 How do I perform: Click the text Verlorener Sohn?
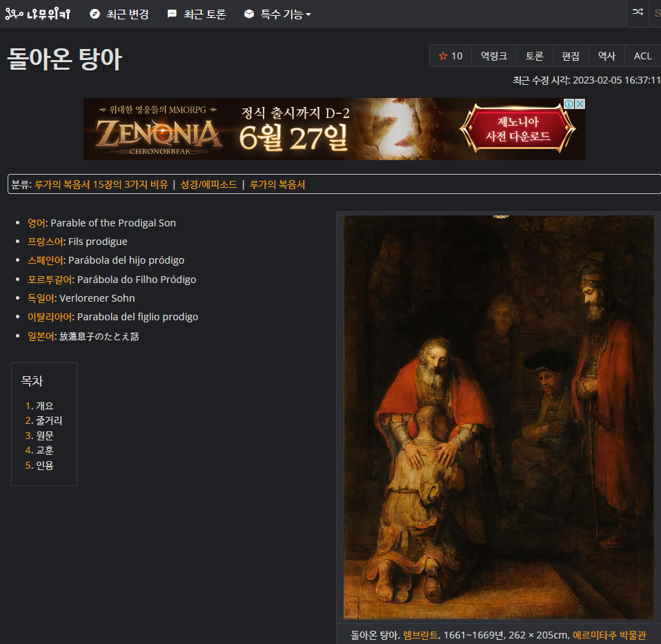point(97,298)
